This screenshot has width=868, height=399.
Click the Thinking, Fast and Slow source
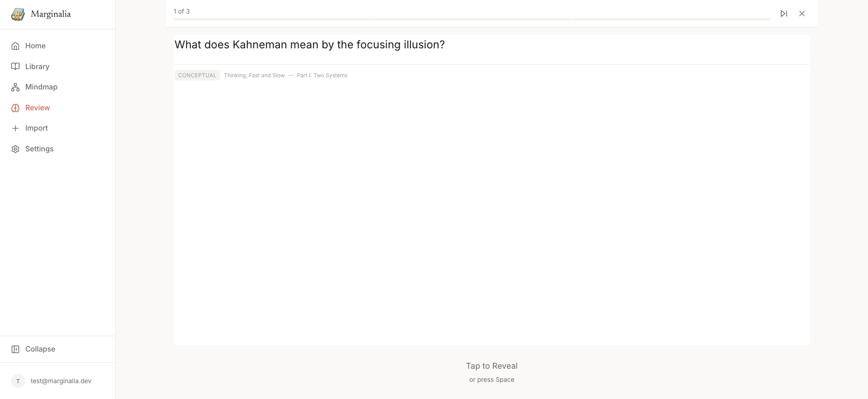[254, 75]
